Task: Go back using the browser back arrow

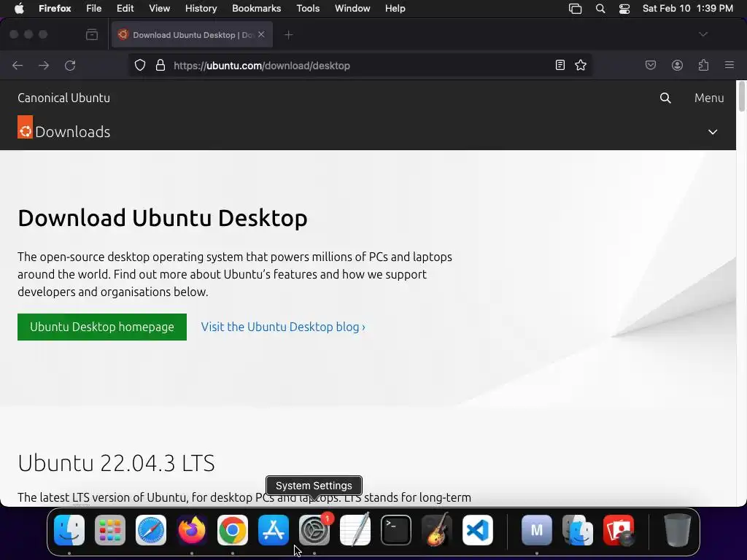Action: pyautogui.click(x=18, y=65)
